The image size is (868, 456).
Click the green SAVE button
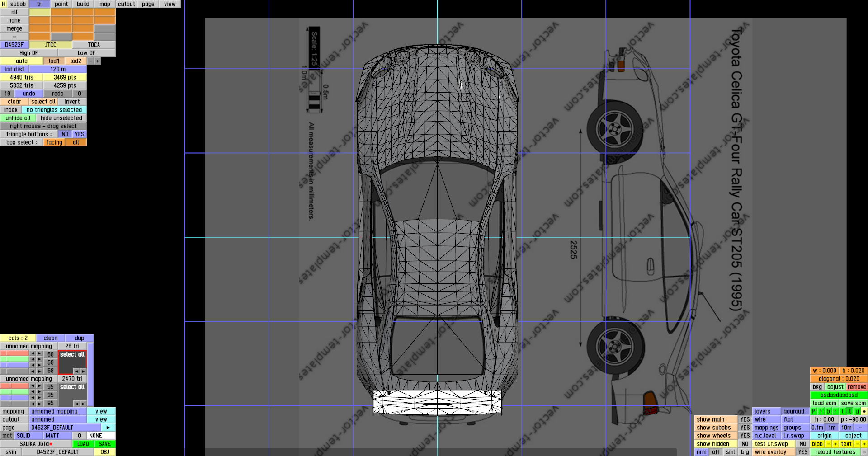(105, 444)
